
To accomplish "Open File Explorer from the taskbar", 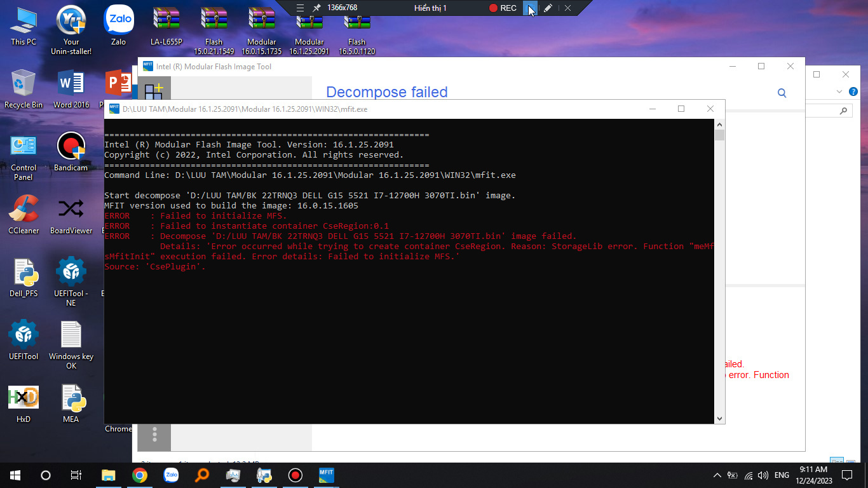I will click(109, 475).
